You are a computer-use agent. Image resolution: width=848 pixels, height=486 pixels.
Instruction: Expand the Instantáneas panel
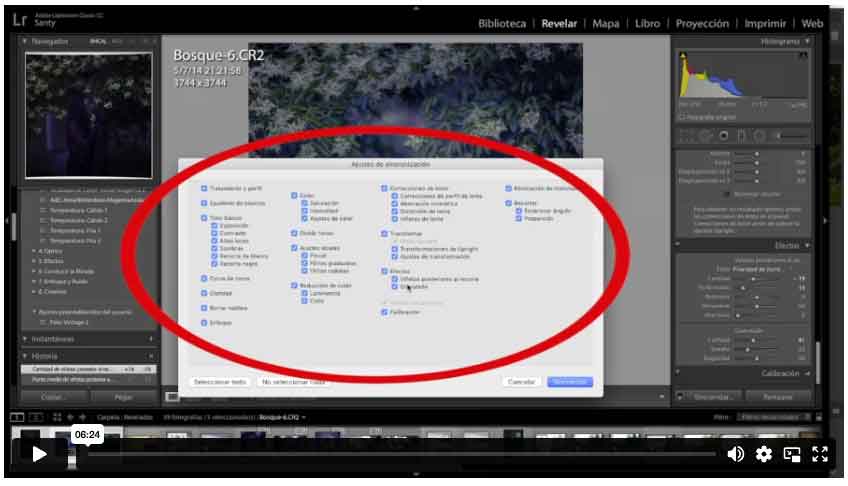pyautogui.click(x=24, y=339)
